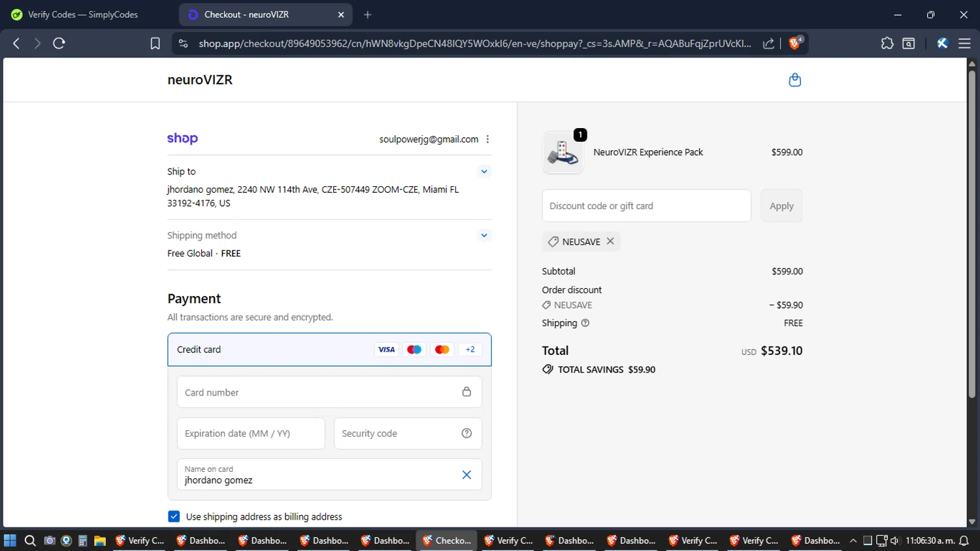Click the Discount code or gift card field
This screenshot has width=980, height=551.
pos(647,206)
